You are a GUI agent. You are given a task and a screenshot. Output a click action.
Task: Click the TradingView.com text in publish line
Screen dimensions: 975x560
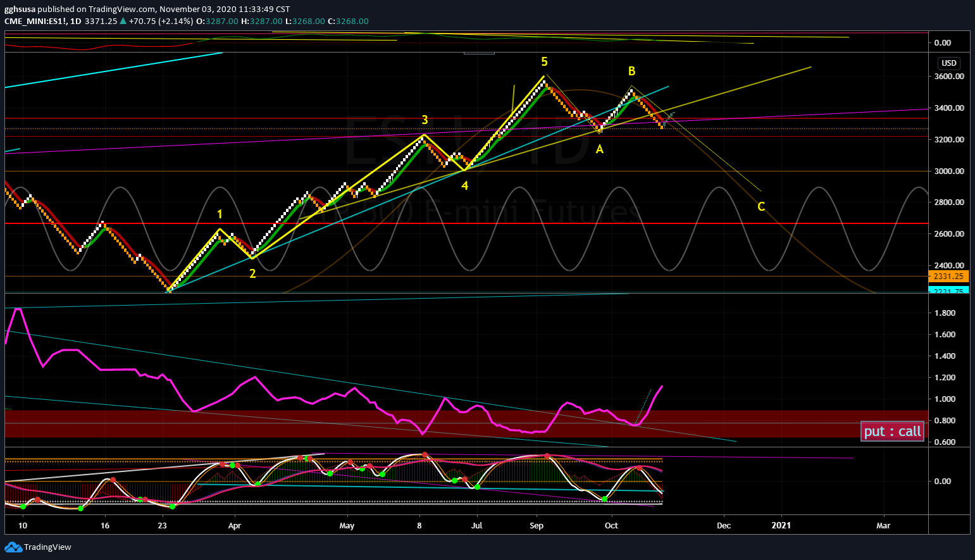click(123, 9)
